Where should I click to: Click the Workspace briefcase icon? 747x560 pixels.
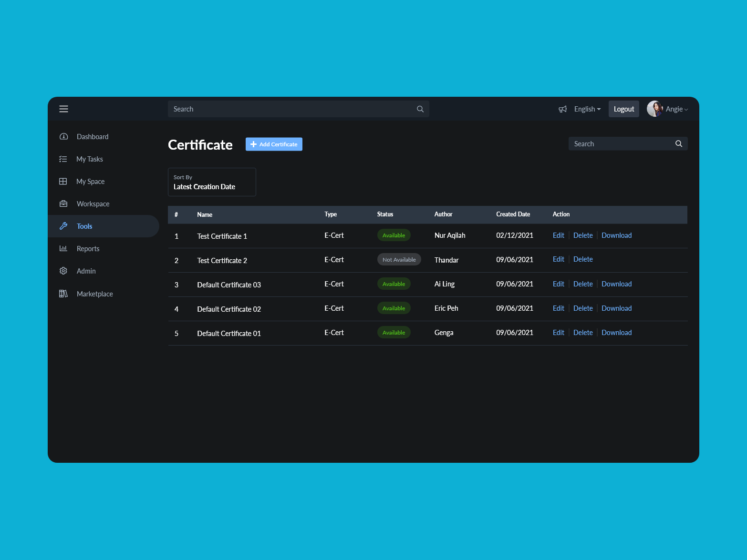[x=63, y=204]
